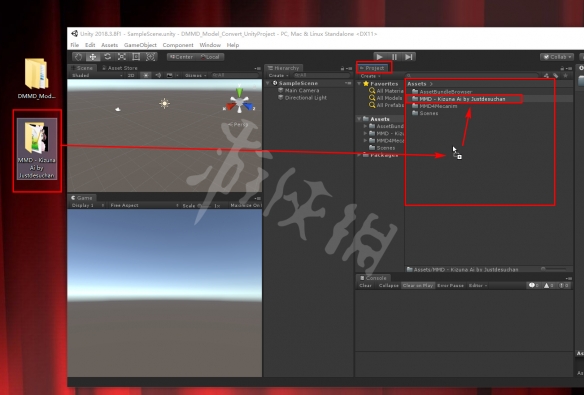Open the Edit menu
This screenshot has height=395, width=584.
click(90, 45)
